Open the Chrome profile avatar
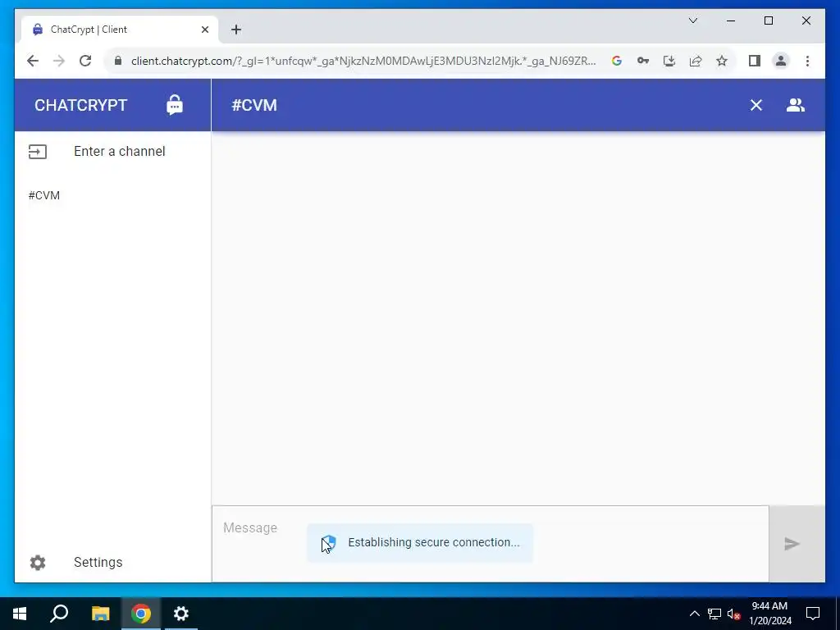Image resolution: width=840 pixels, height=630 pixels. (781, 61)
